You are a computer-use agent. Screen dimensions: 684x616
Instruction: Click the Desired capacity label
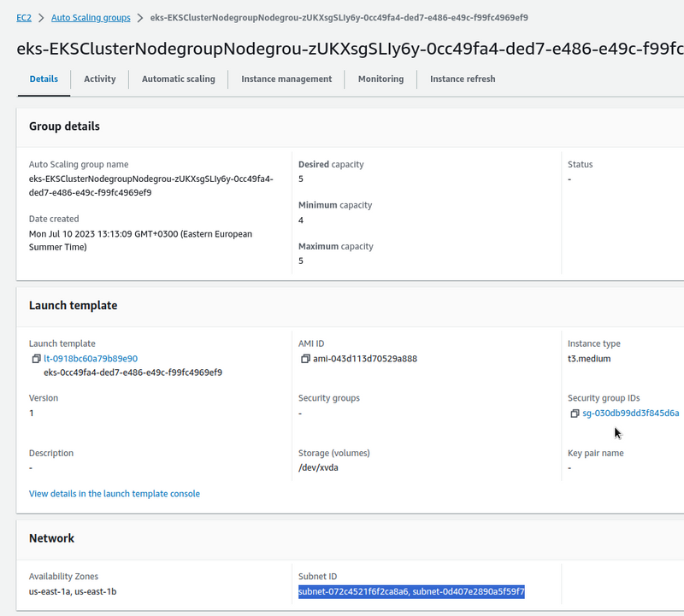click(x=331, y=164)
